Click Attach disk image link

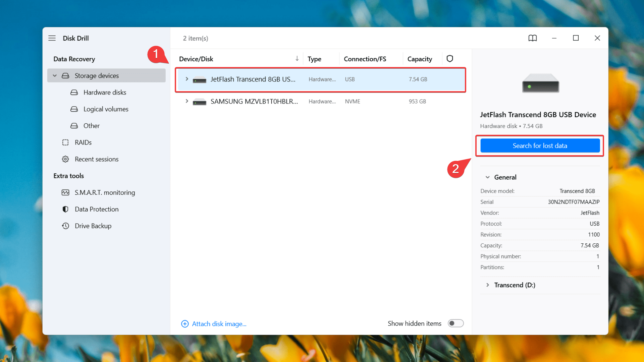click(214, 323)
